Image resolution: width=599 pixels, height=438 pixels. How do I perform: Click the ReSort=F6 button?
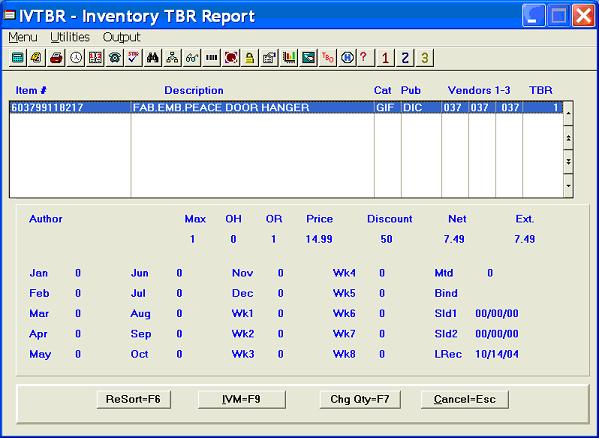133,399
